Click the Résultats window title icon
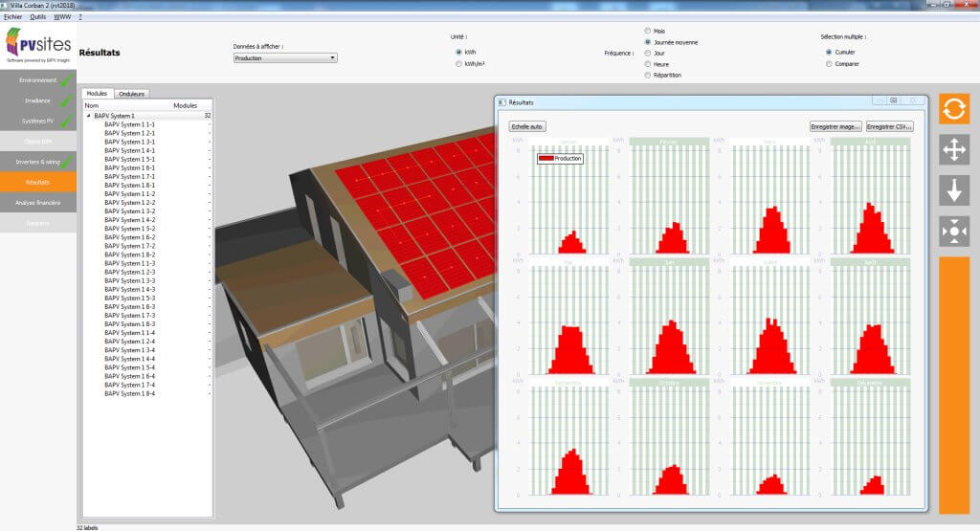980x531 pixels. pos(503,100)
